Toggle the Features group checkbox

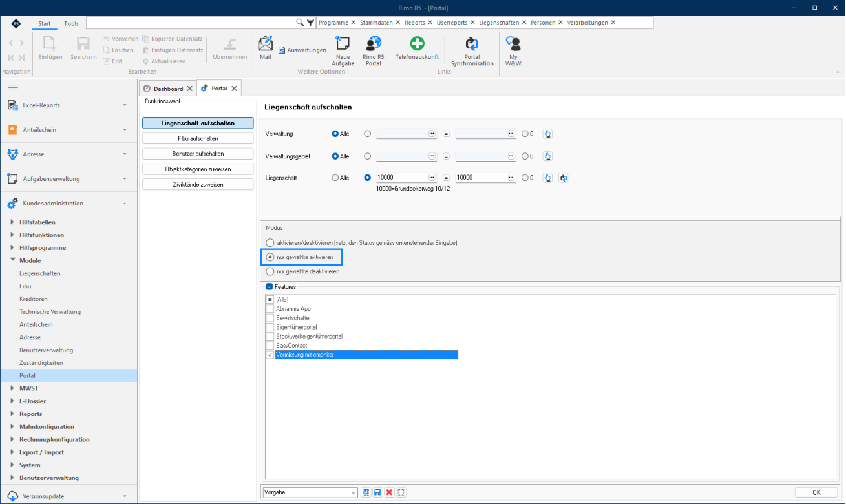270,286
